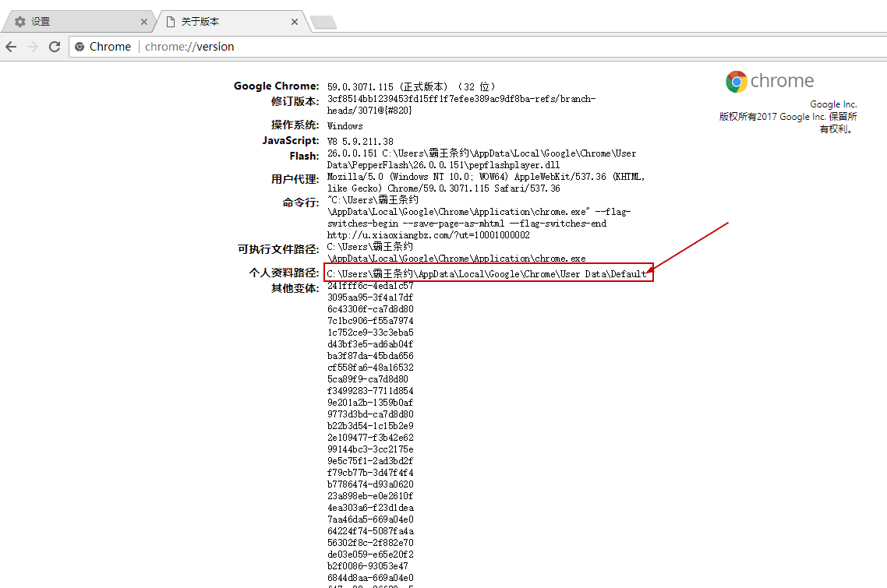Click variation entry 3095aa95-3f4a17df
Screen dimensions: 887x588
pyautogui.click(x=370, y=298)
